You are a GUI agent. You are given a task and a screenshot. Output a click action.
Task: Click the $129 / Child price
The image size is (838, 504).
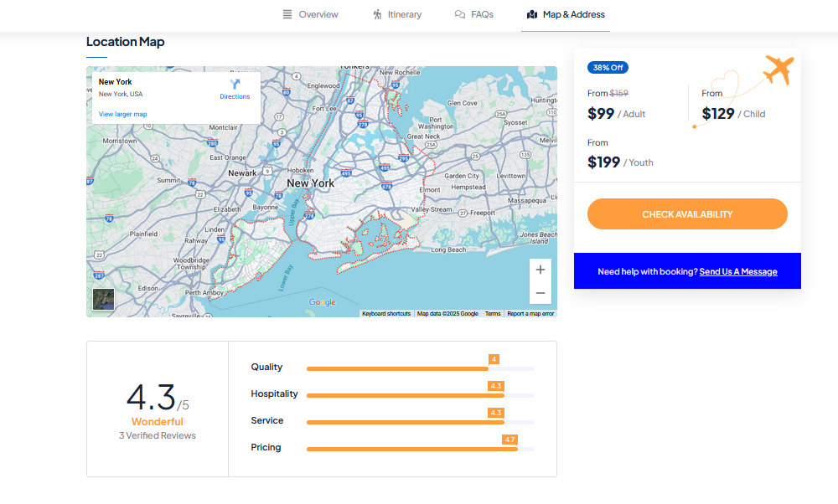click(x=733, y=114)
